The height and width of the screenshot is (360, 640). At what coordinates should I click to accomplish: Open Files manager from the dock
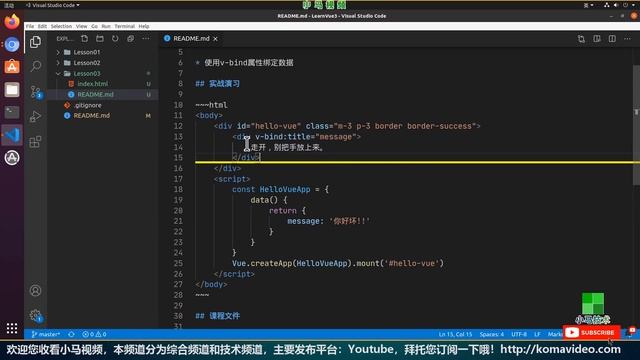point(12,89)
